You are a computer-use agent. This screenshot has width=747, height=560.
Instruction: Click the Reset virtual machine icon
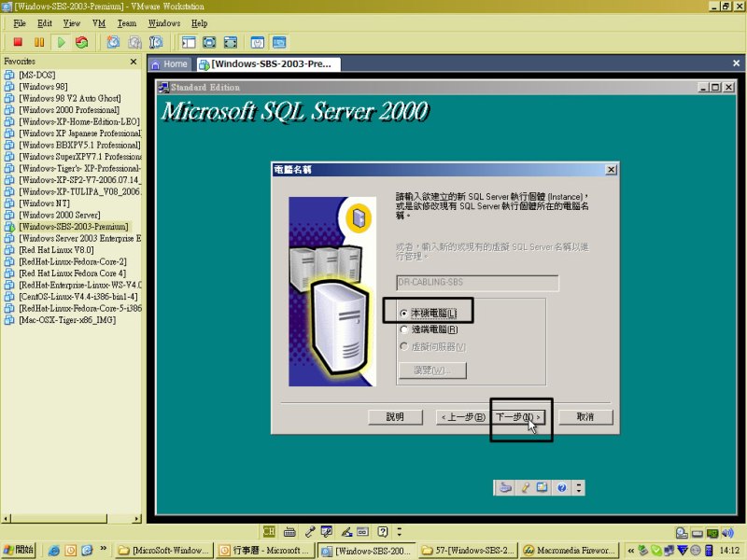click(82, 42)
